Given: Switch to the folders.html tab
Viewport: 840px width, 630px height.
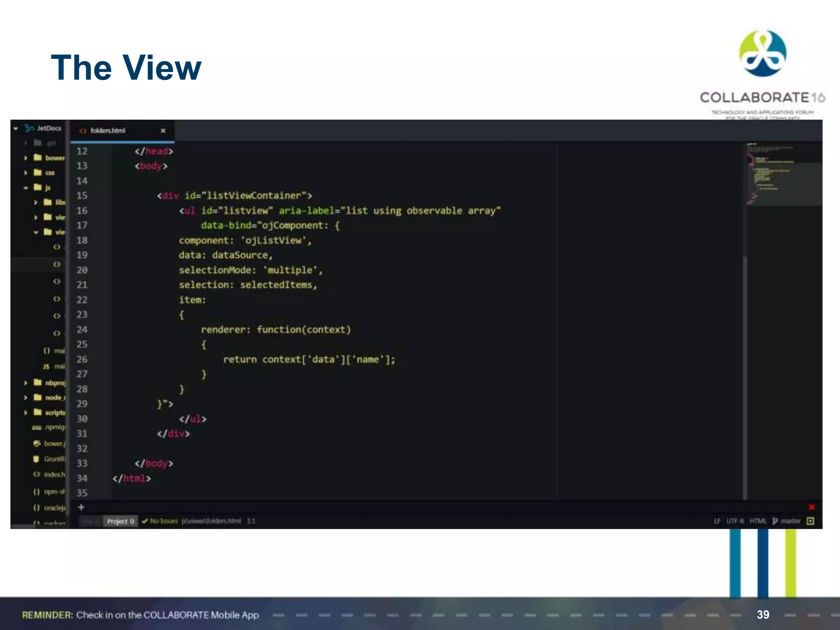Looking at the screenshot, I should pos(108,131).
